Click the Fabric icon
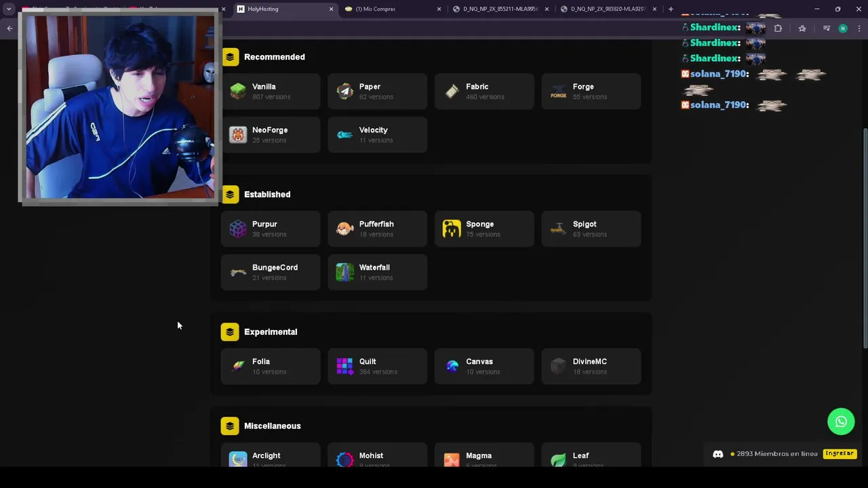Image resolution: width=868 pixels, height=488 pixels. point(452,91)
